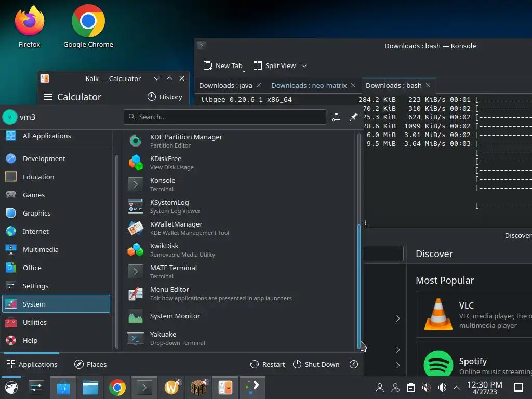
Task: Launch KwikDisk removable media utility
Action: (x=239, y=250)
